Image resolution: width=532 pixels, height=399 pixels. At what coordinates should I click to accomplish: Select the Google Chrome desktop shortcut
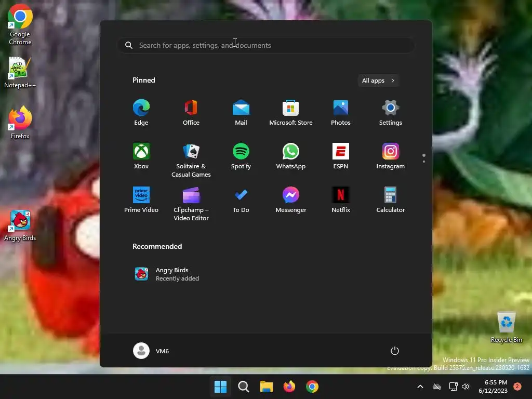coord(20,25)
